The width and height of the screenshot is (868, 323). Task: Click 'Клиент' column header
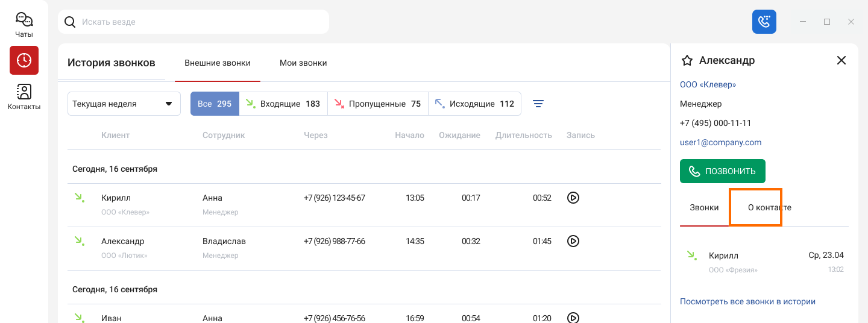[115, 135]
